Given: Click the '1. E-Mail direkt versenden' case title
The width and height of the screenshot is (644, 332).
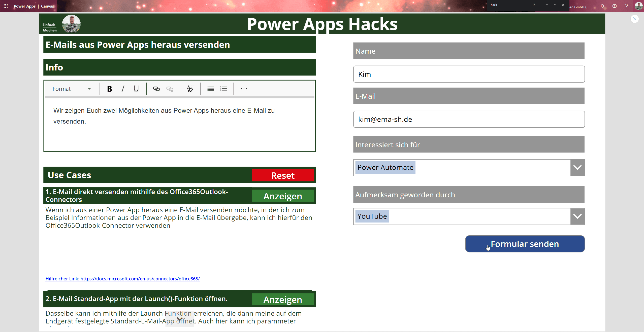Looking at the screenshot, I should point(137,196).
